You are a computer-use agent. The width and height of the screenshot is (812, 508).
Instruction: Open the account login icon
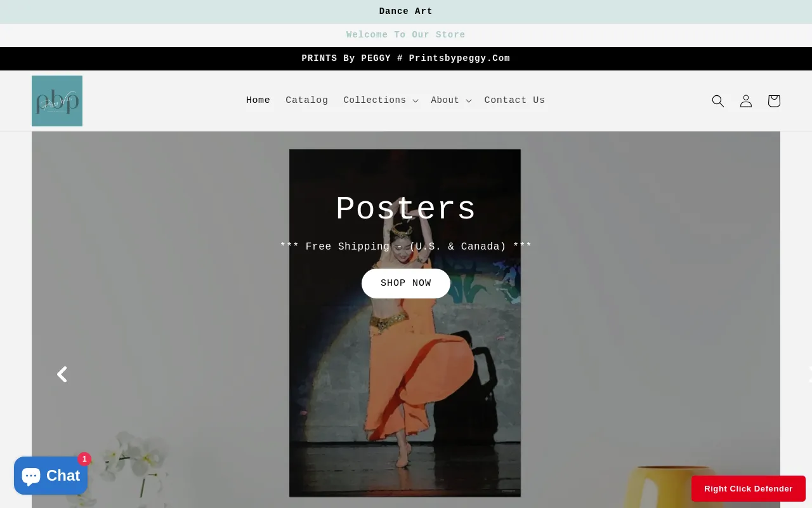tap(746, 101)
